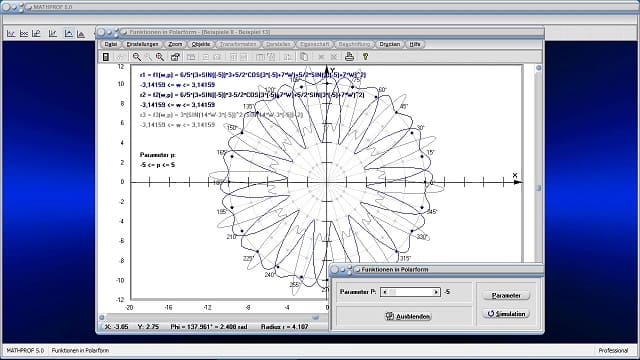The width and height of the screenshot is (640, 360).
Task: Click the Parameter P slider thumb
Action: [392, 292]
